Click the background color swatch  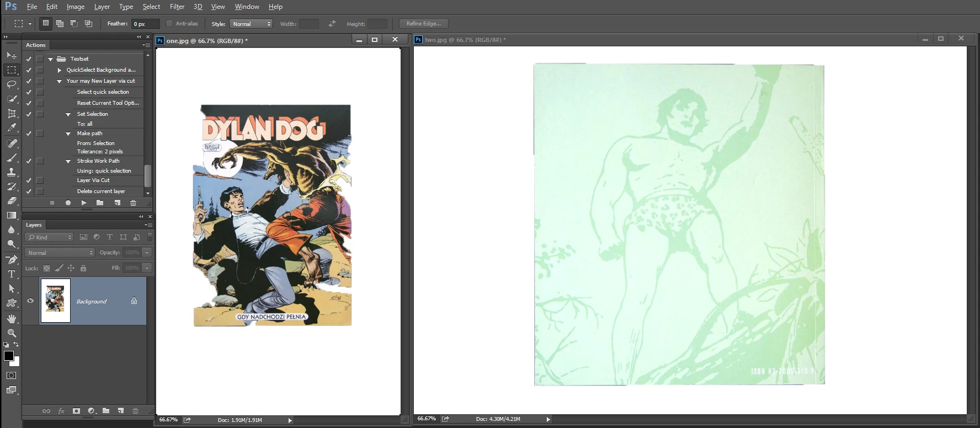(x=16, y=363)
